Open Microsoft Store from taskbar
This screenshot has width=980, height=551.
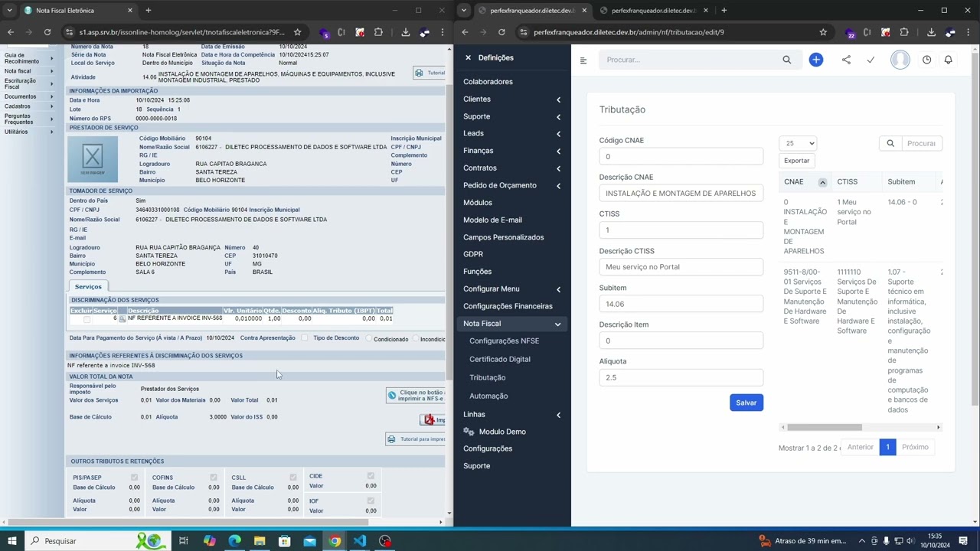[285, 541]
